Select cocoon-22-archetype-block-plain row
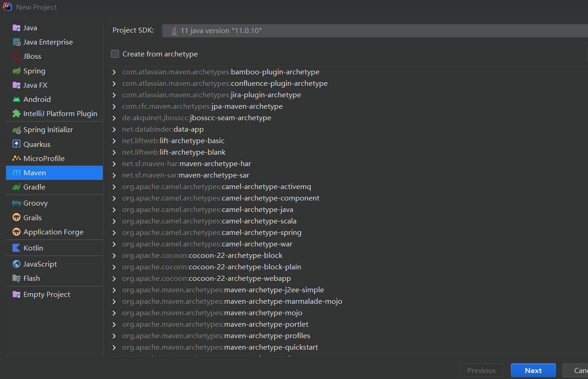The image size is (588, 379). point(348,267)
